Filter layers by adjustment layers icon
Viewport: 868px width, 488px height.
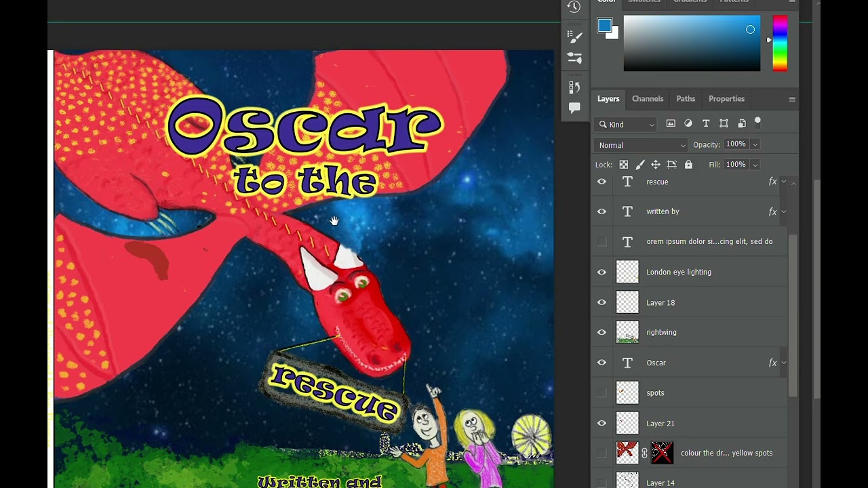point(688,123)
